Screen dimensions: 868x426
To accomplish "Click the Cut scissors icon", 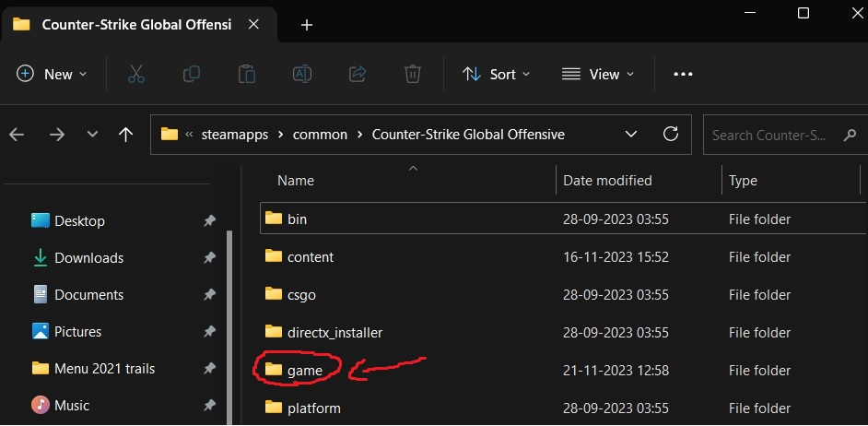I will (x=136, y=74).
